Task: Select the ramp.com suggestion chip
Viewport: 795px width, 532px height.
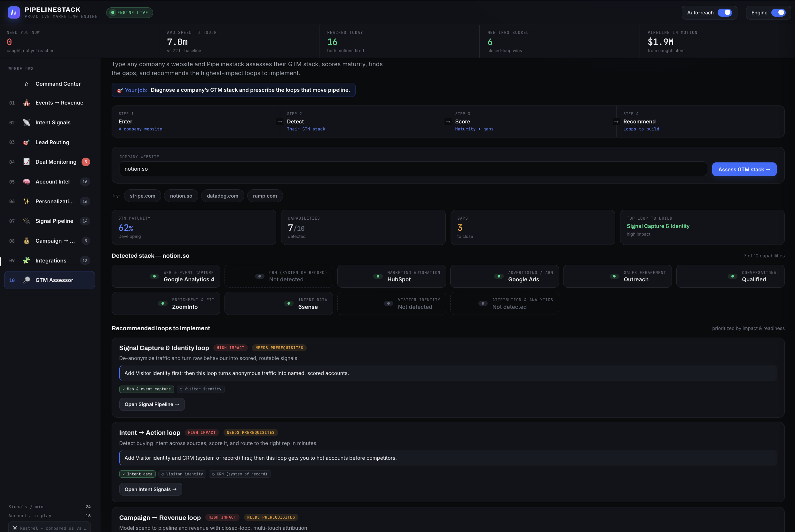Action: pyautogui.click(x=265, y=196)
